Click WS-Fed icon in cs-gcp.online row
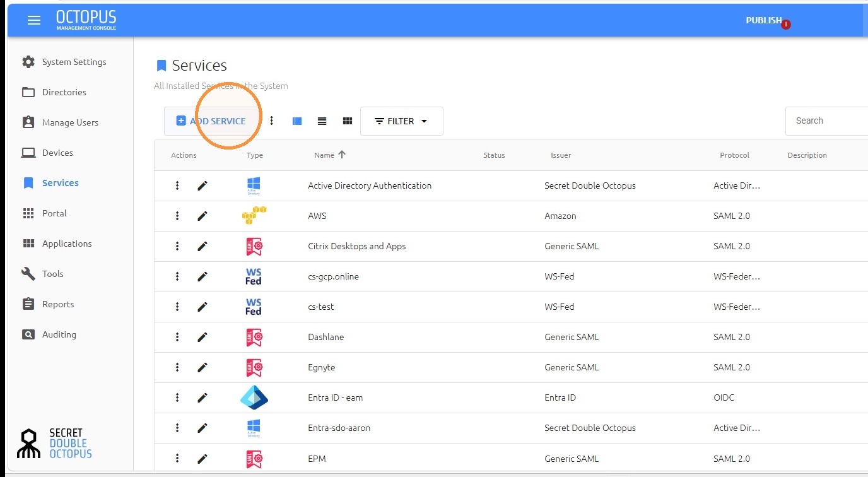This screenshot has height=477, width=868. point(254,276)
